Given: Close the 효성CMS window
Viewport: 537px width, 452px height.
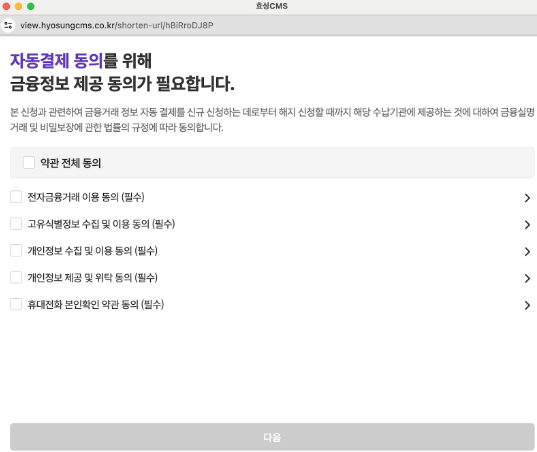Looking at the screenshot, I should coord(6,6).
